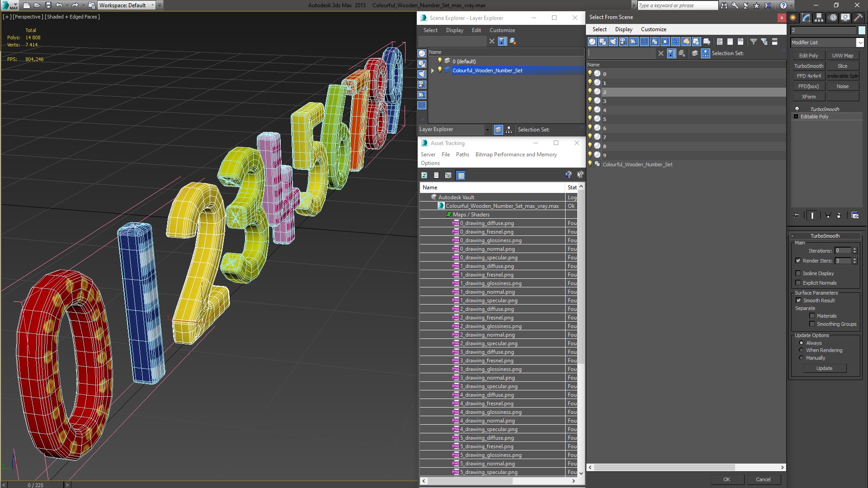Click the UVW Map modifier button
The width and height of the screenshot is (868, 488).
(x=842, y=56)
